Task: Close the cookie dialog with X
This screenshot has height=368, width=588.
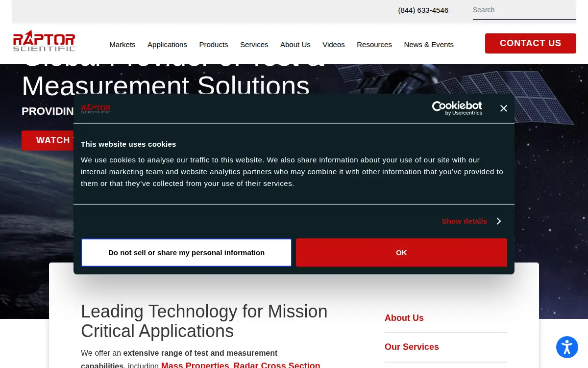Action: tap(503, 108)
